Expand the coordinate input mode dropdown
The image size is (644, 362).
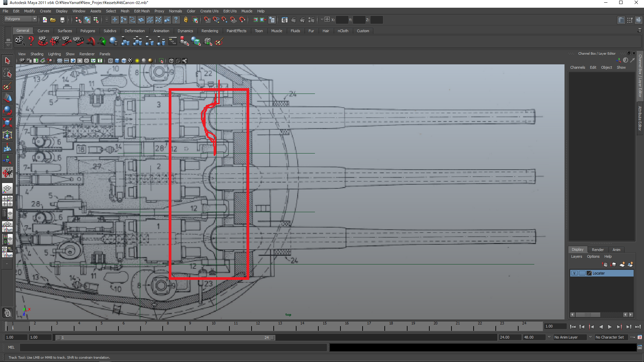(322, 20)
